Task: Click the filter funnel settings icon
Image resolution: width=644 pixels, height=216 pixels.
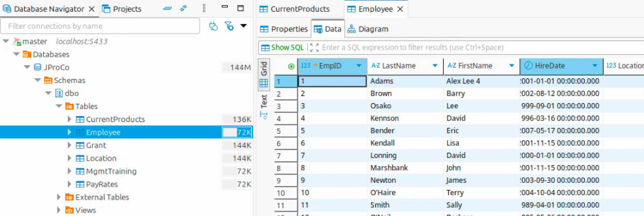Action: point(229,26)
